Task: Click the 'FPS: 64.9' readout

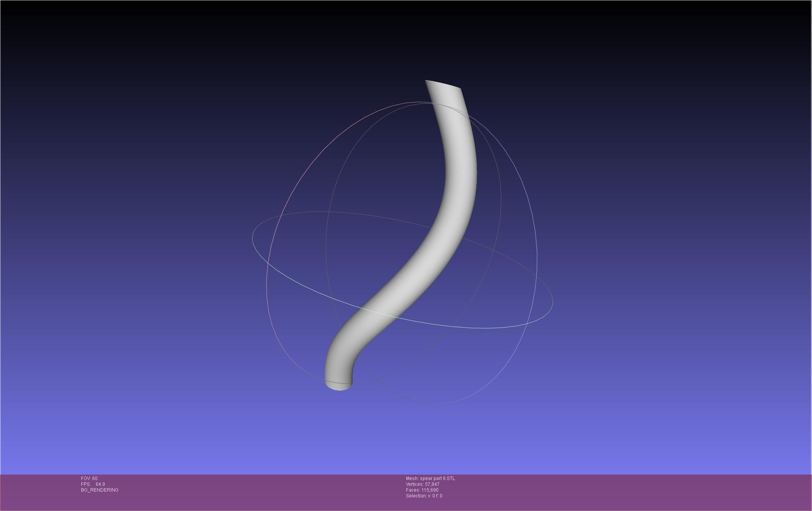Action: point(93,484)
